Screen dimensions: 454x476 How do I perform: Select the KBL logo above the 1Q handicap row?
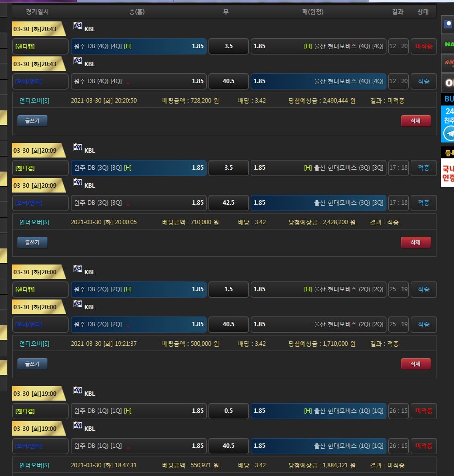(x=78, y=390)
